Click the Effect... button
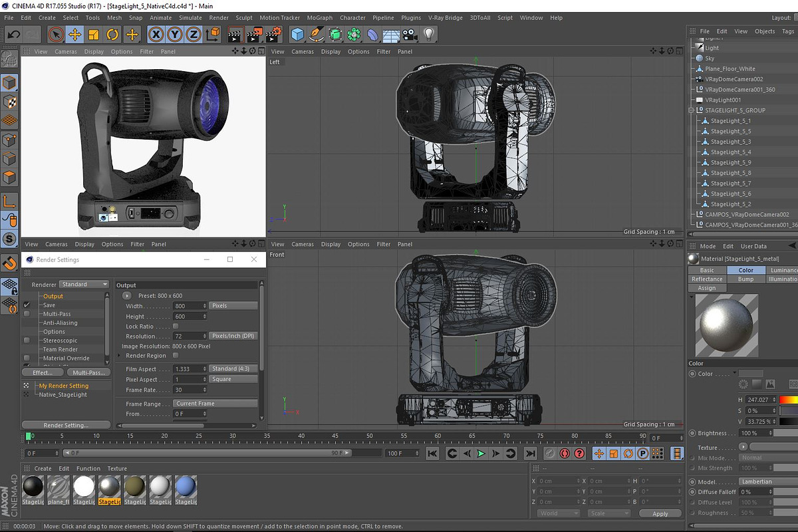Screen dimensions: 798x532 point(43,372)
